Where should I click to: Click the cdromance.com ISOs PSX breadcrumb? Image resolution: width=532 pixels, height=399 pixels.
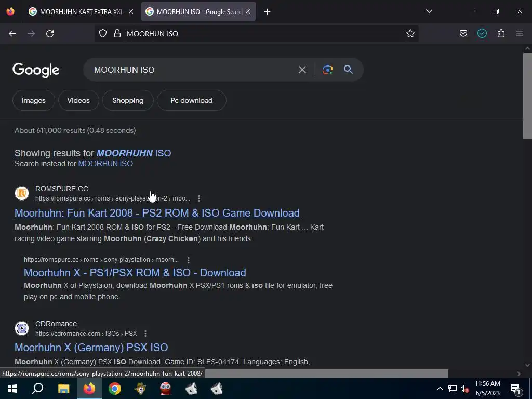(x=86, y=334)
